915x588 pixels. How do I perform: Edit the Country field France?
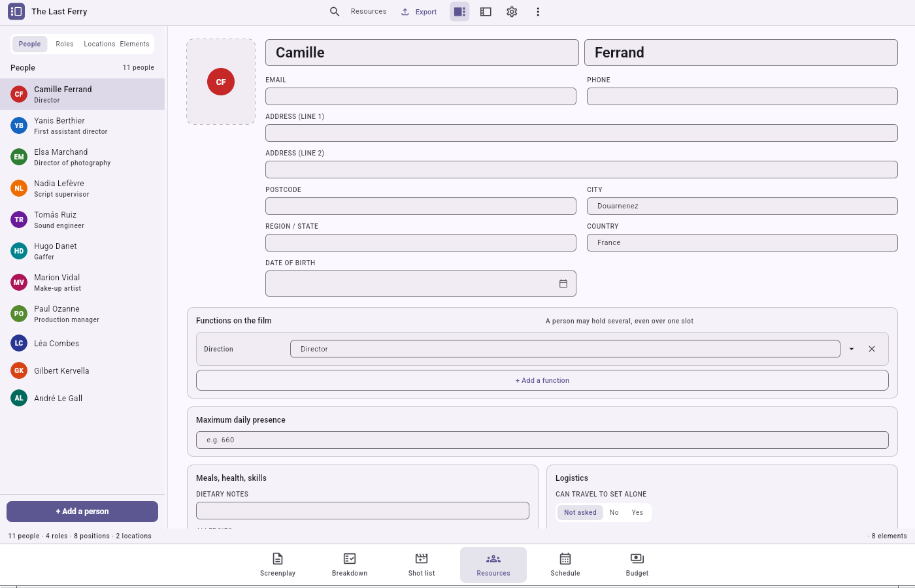pos(742,242)
